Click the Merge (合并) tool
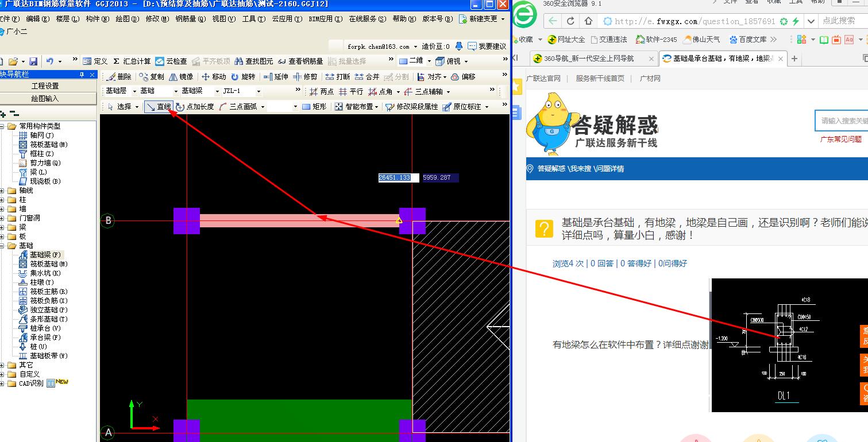 coord(367,76)
